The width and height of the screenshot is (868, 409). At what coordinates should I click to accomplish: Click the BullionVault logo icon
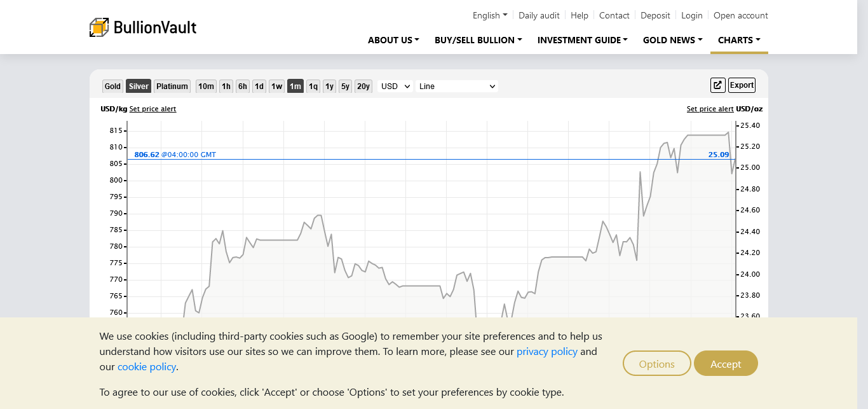coord(99,27)
